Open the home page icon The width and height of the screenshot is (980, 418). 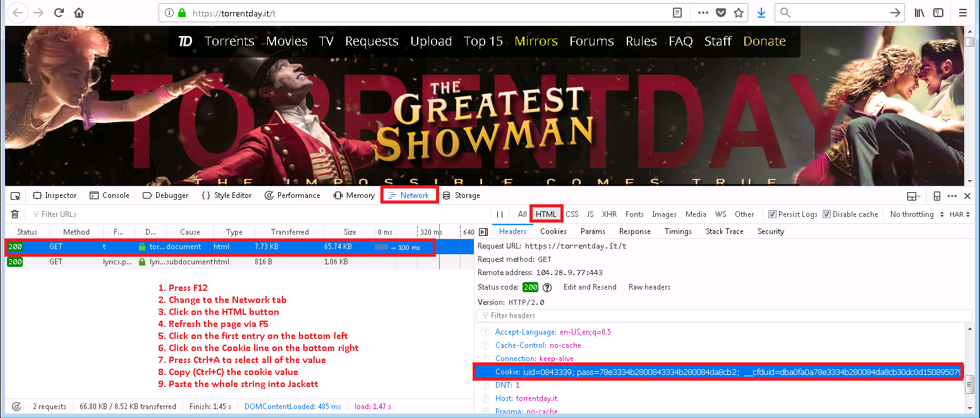coord(79,13)
